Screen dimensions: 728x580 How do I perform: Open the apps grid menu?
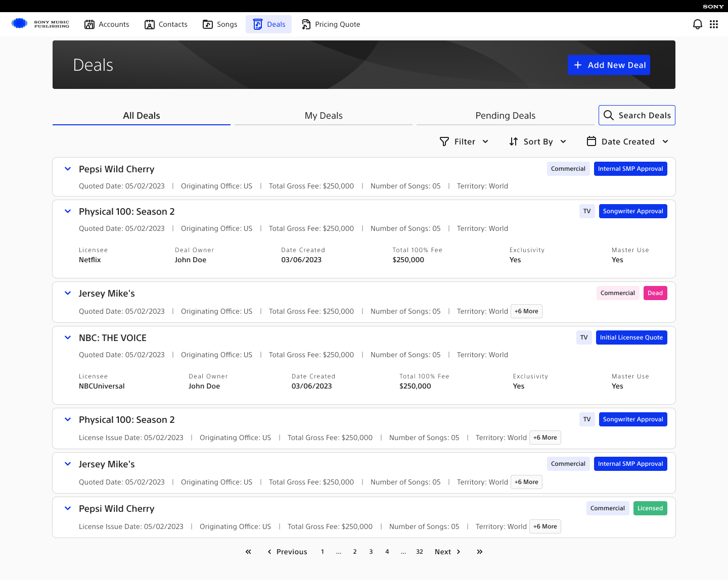pyautogui.click(x=714, y=24)
